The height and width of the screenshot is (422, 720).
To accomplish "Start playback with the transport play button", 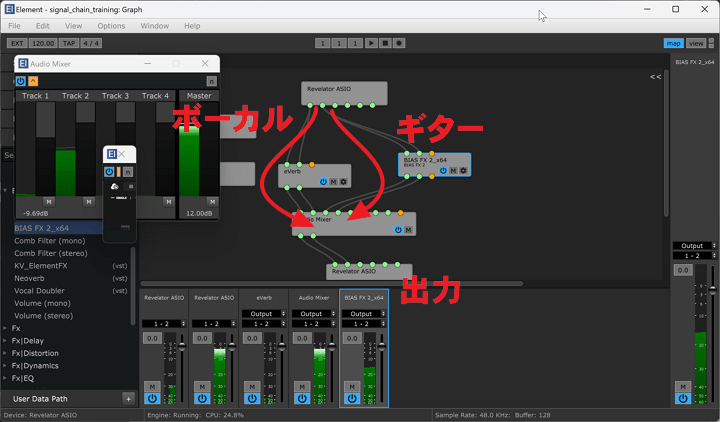I will (x=371, y=43).
